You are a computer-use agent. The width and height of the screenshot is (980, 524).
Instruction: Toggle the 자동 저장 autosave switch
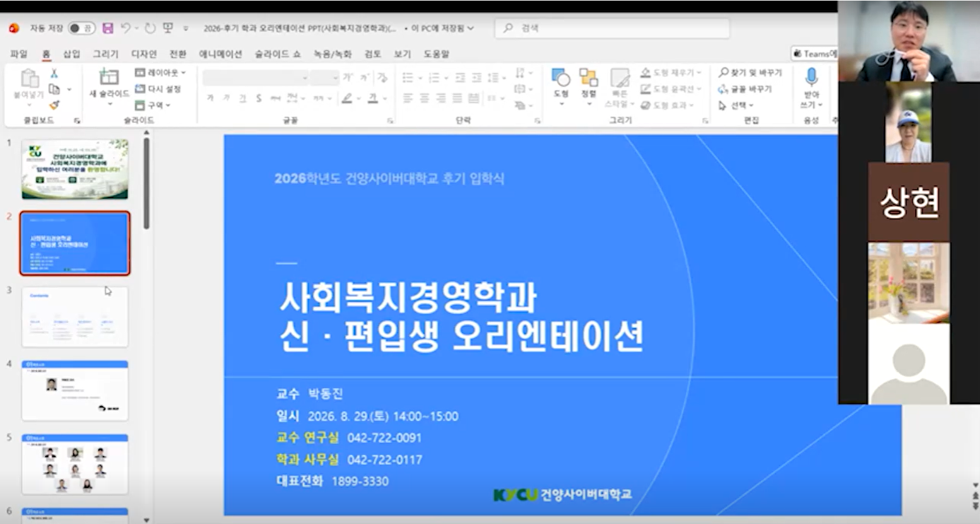click(81, 28)
